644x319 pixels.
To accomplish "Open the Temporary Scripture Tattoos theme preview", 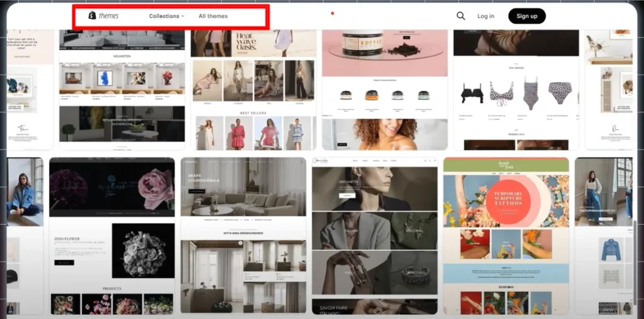I will [506, 235].
